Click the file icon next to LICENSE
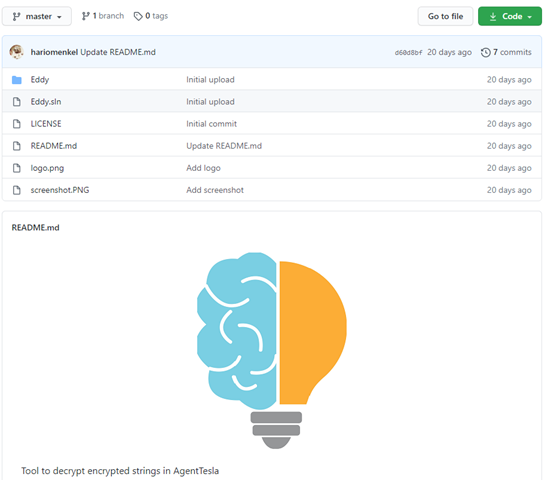This screenshot has width=554, height=480. pos(17,124)
